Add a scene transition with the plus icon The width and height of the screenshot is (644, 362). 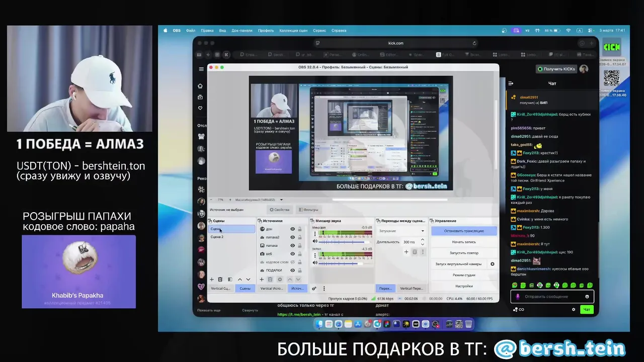[406, 252]
